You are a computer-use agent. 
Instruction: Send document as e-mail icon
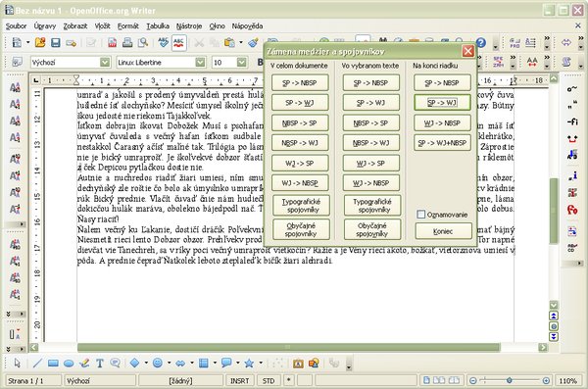click(x=71, y=43)
